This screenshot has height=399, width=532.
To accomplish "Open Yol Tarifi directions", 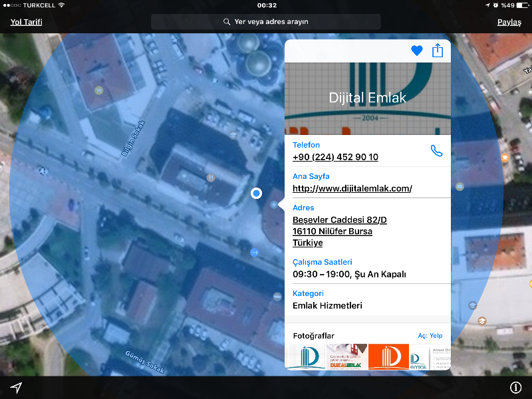I will pos(27,22).
